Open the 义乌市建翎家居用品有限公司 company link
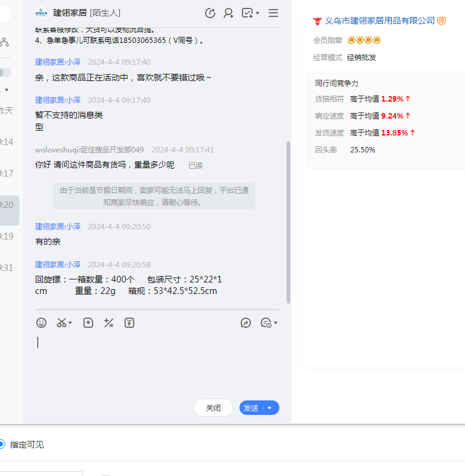 (x=380, y=21)
